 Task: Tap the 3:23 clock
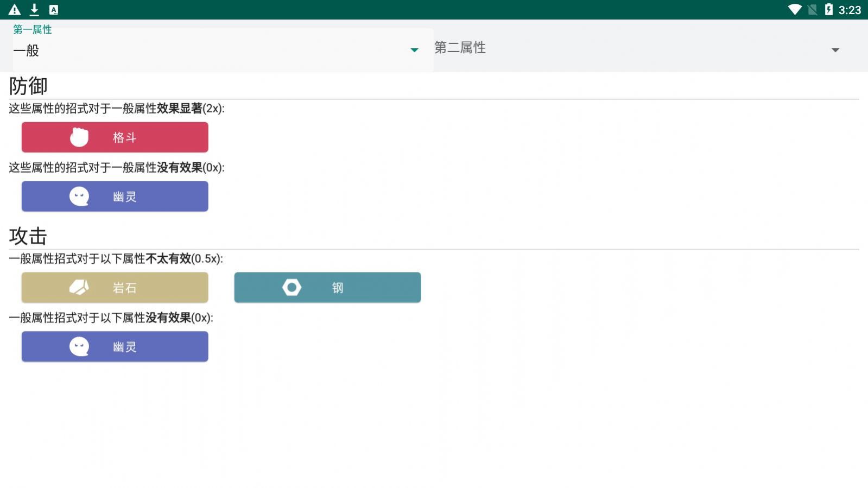pos(850,10)
